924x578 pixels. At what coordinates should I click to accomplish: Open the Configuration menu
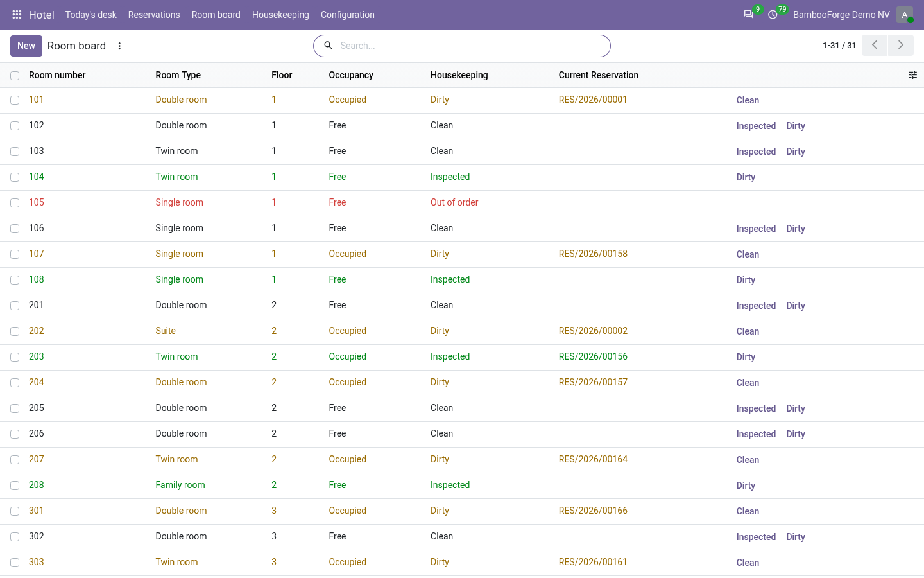coord(347,15)
